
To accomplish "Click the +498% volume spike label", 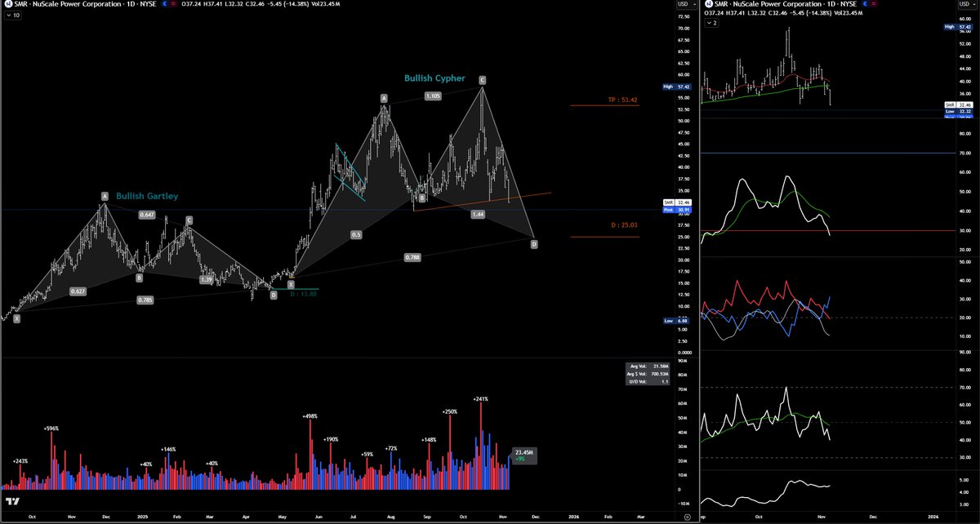I will (310, 416).
